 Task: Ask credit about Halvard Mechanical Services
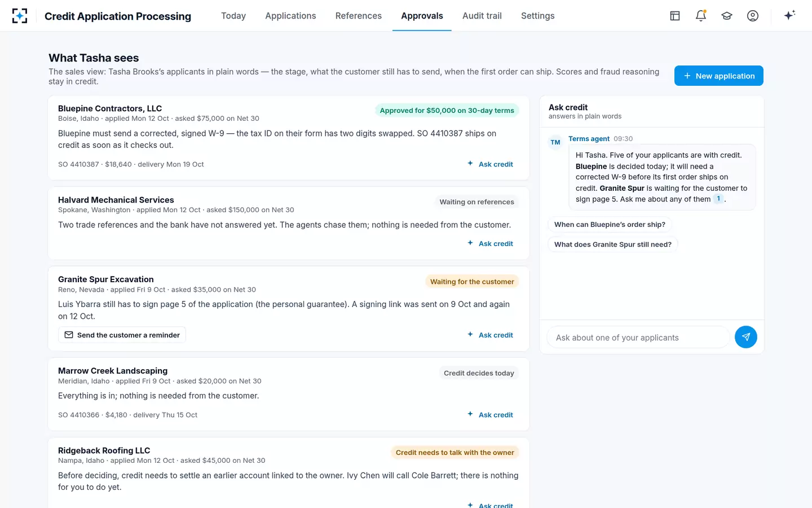point(490,244)
